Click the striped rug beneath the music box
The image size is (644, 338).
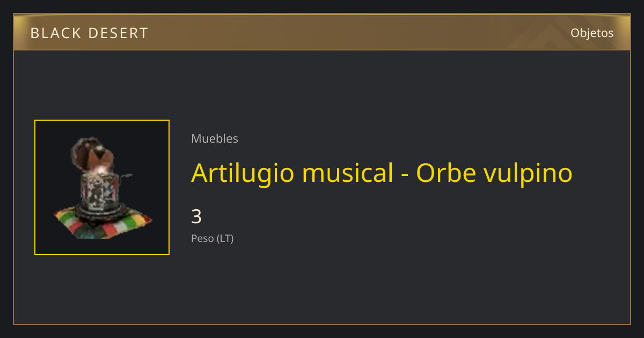click(x=103, y=223)
